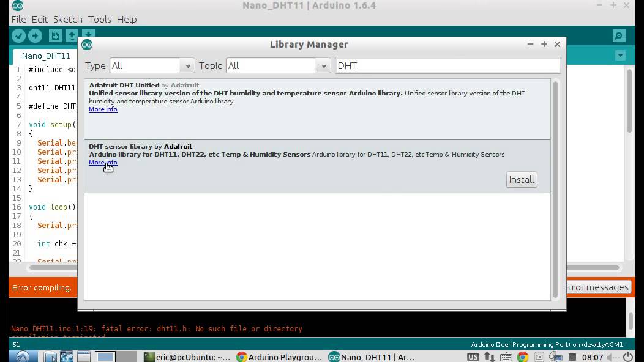Open the Tools menu
Viewport: 644px width, 362px height.
99,20
